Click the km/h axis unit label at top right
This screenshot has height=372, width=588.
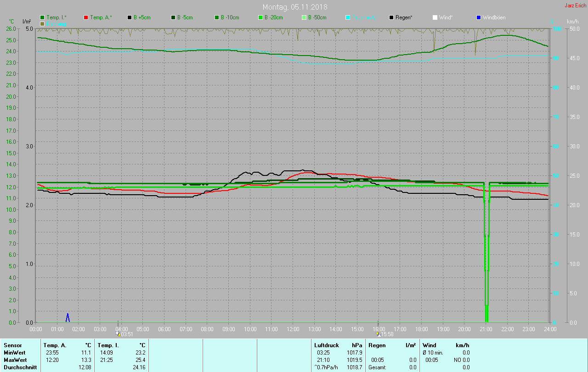(572, 22)
